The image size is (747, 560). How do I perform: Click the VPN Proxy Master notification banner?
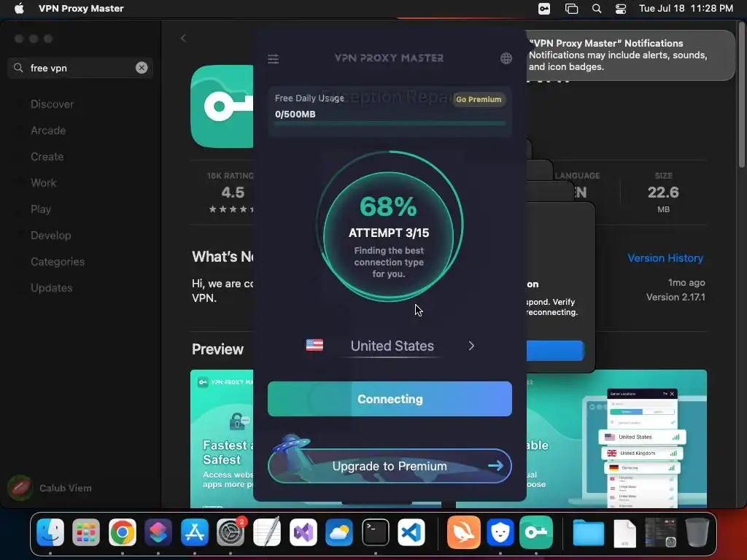(x=630, y=55)
